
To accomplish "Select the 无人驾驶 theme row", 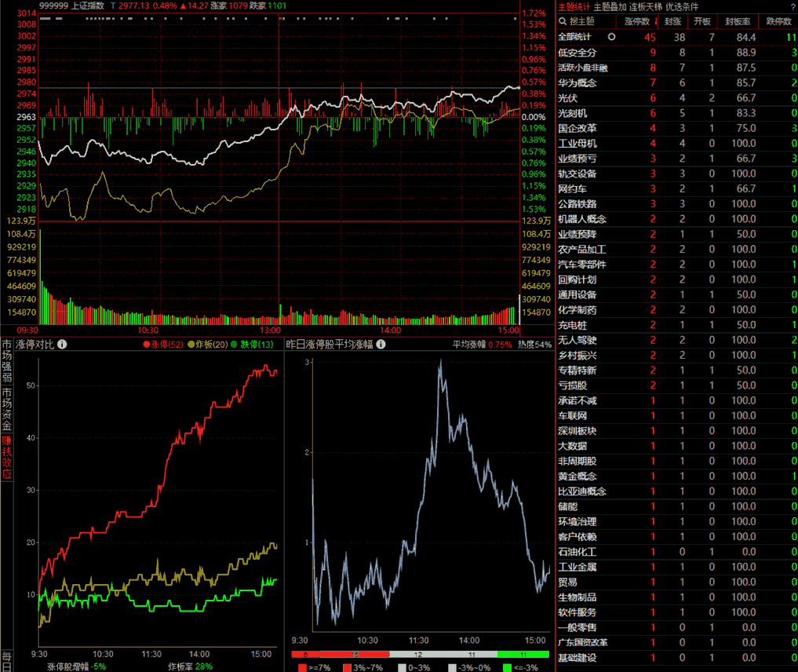I will click(x=677, y=340).
